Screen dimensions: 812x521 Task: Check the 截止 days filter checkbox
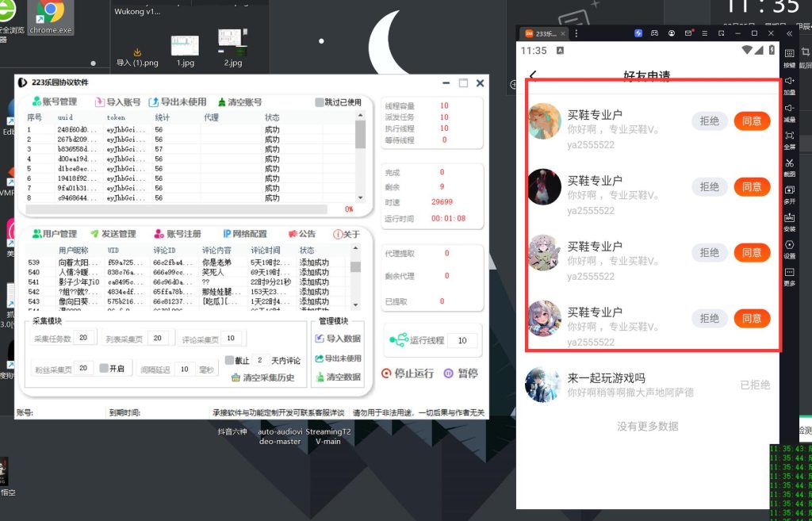coord(228,361)
